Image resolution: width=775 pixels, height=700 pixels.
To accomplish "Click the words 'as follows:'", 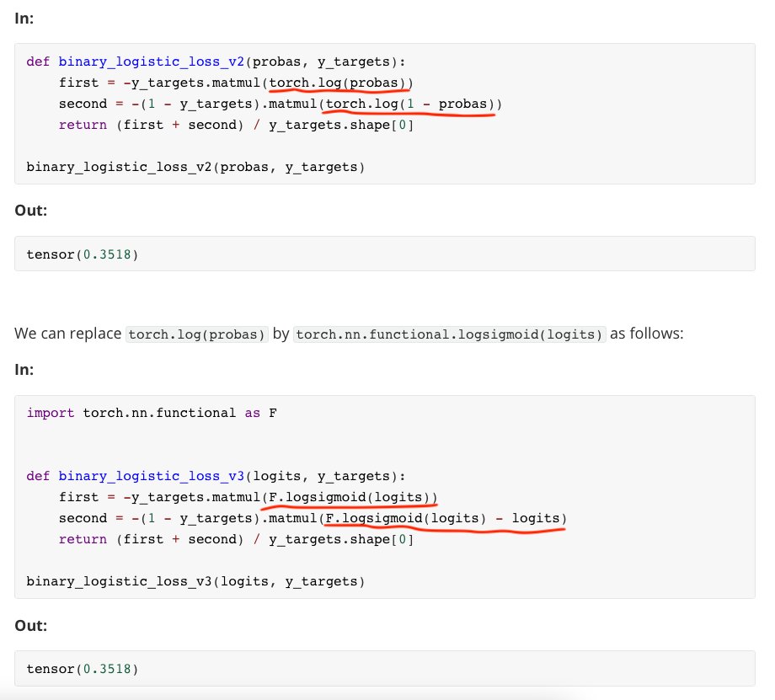I will tap(646, 334).
